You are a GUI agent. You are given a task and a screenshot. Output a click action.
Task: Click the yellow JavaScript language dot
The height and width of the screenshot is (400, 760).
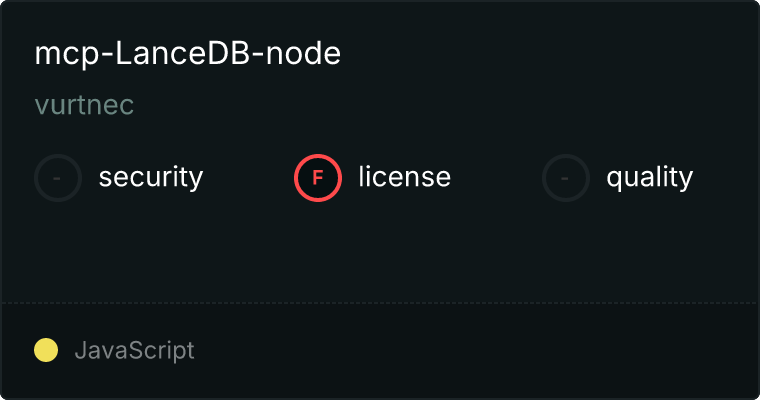(x=46, y=350)
